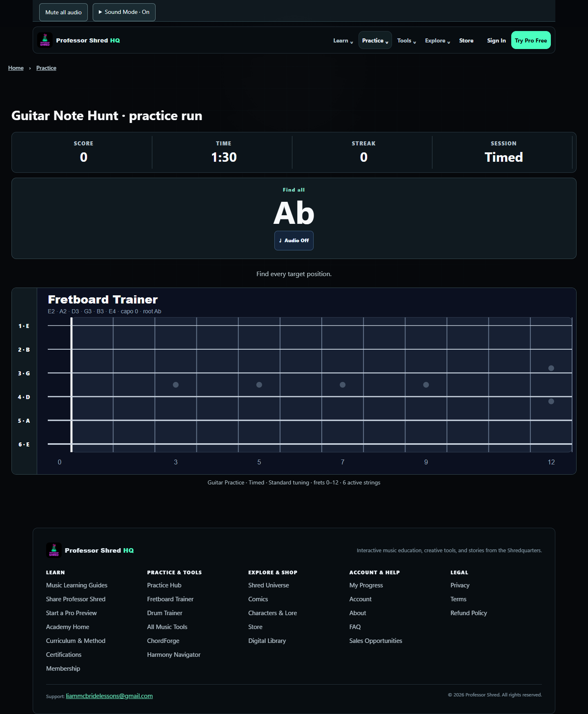This screenshot has width=588, height=714.
Task: Select the 6·E string label
Action: [24, 444]
